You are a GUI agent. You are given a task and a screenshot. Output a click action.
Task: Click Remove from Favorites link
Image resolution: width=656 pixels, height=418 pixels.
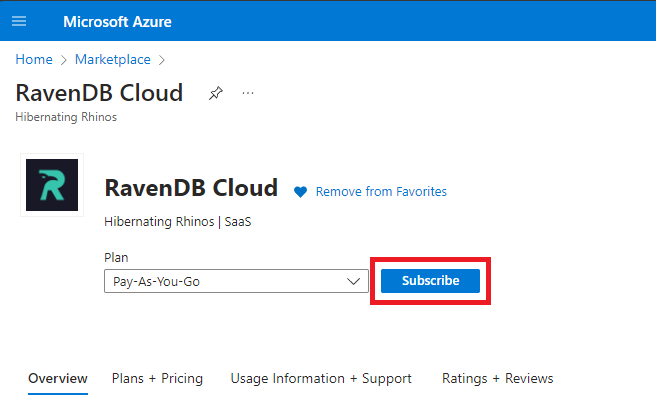coord(381,192)
